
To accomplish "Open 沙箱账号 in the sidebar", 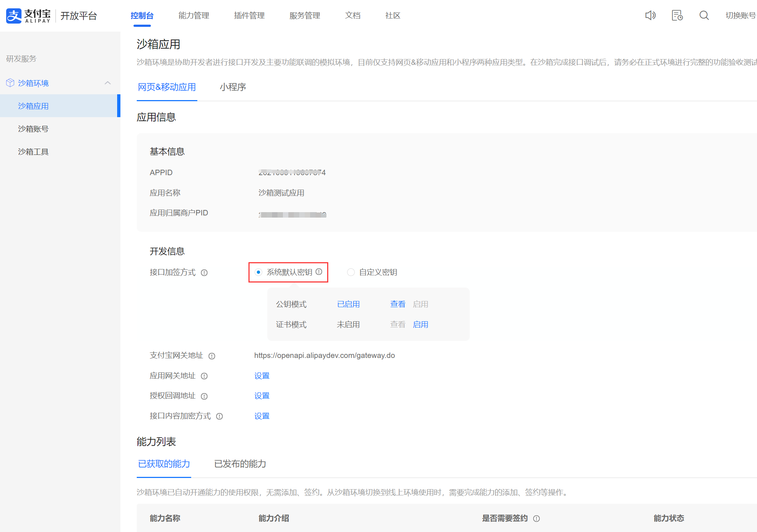I will (33, 129).
